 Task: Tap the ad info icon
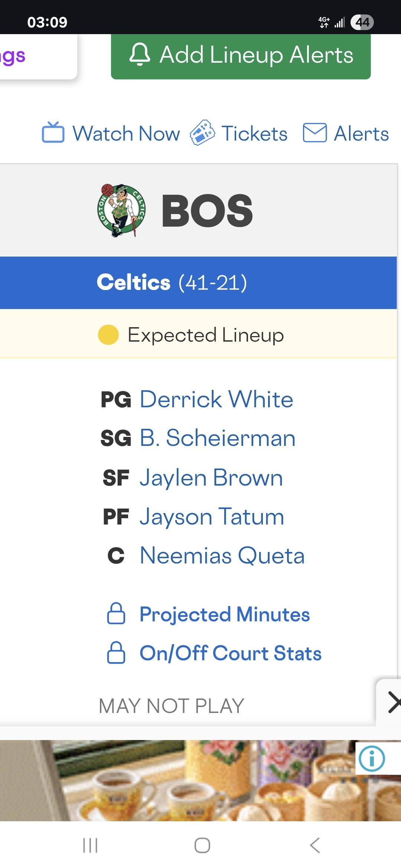coord(372,759)
